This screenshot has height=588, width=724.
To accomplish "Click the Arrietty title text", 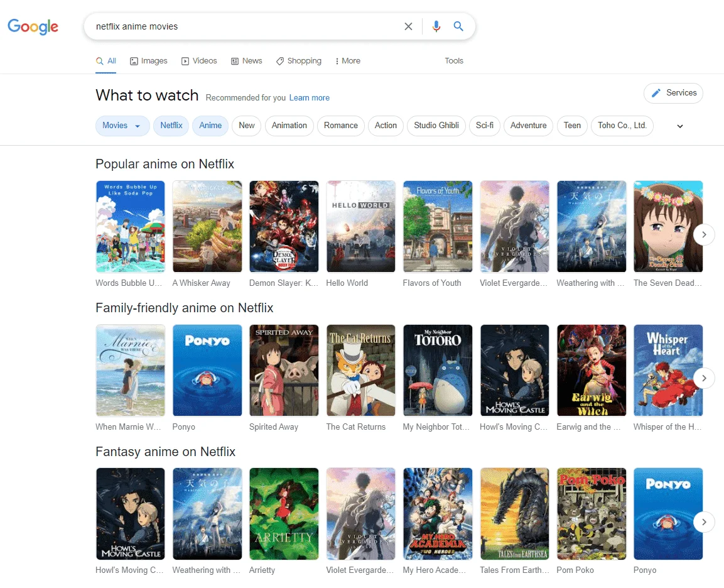I will pos(262,570).
